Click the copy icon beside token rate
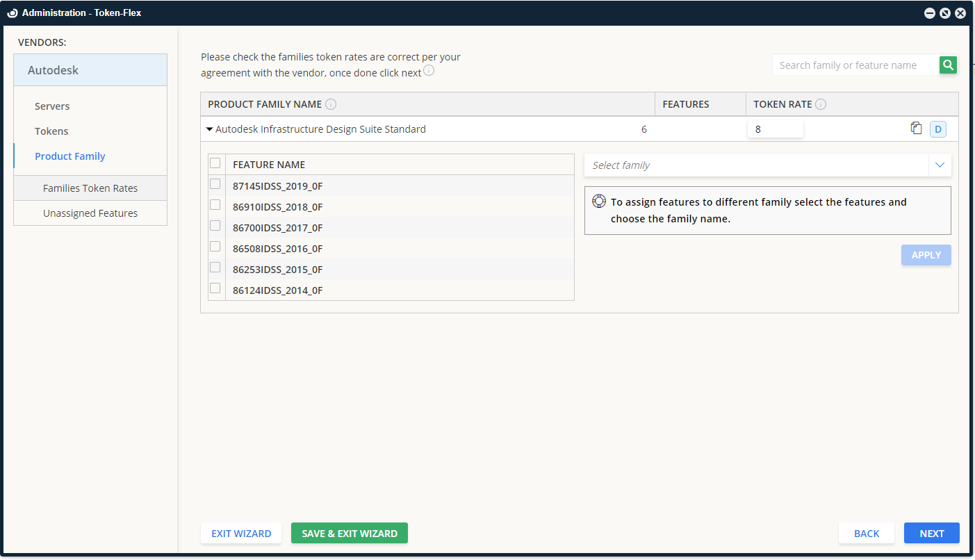The width and height of the screenshot is (975, 560). point(917,129)
